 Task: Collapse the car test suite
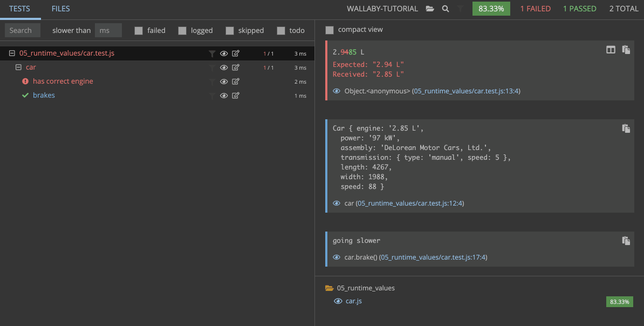pos(18,67)
